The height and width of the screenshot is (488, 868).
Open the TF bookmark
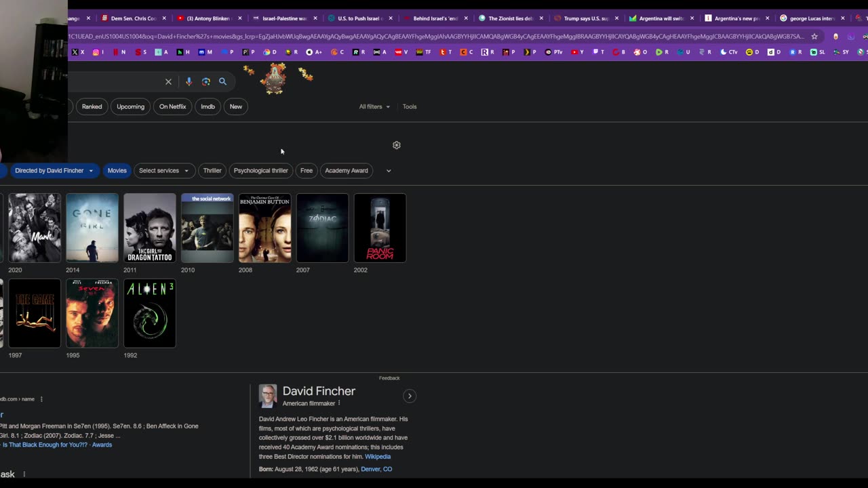423,52
